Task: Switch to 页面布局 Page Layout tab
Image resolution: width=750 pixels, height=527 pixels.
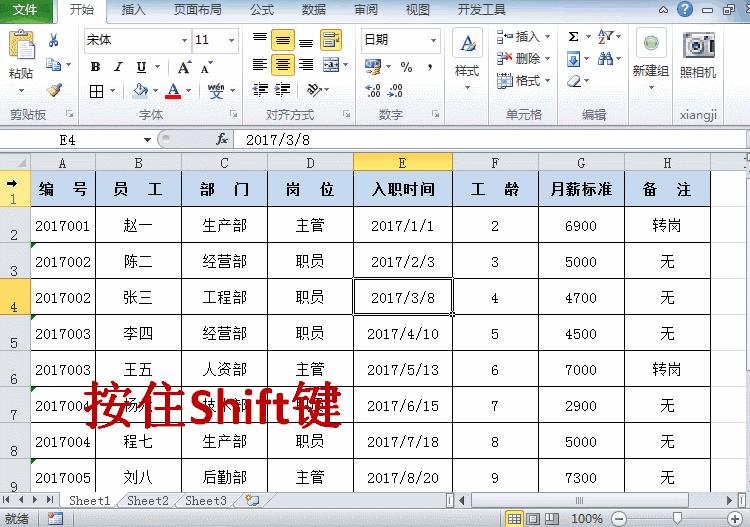Action: tap(197, 10)
